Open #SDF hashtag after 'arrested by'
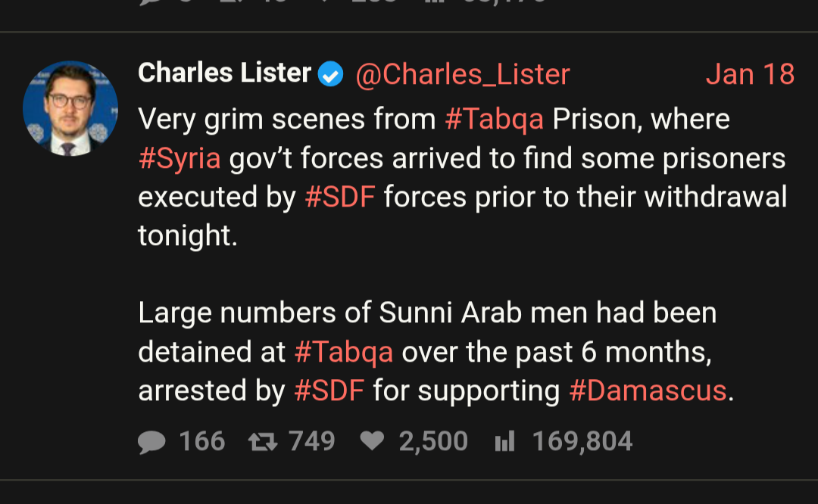 329,391
